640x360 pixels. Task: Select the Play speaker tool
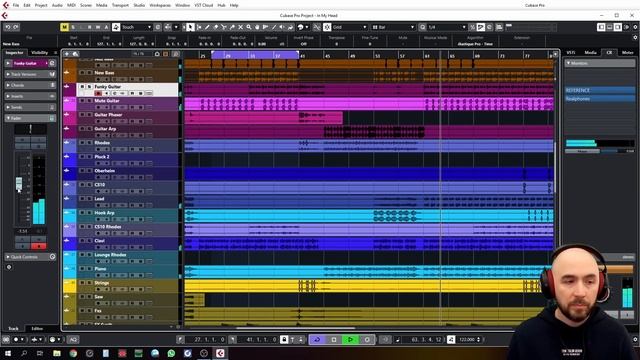282,27
